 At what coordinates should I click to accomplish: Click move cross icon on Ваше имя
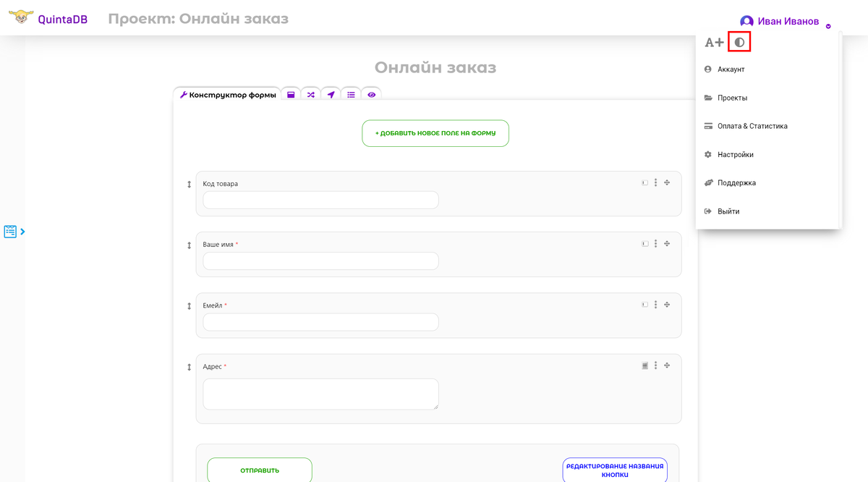coord(667,244)
